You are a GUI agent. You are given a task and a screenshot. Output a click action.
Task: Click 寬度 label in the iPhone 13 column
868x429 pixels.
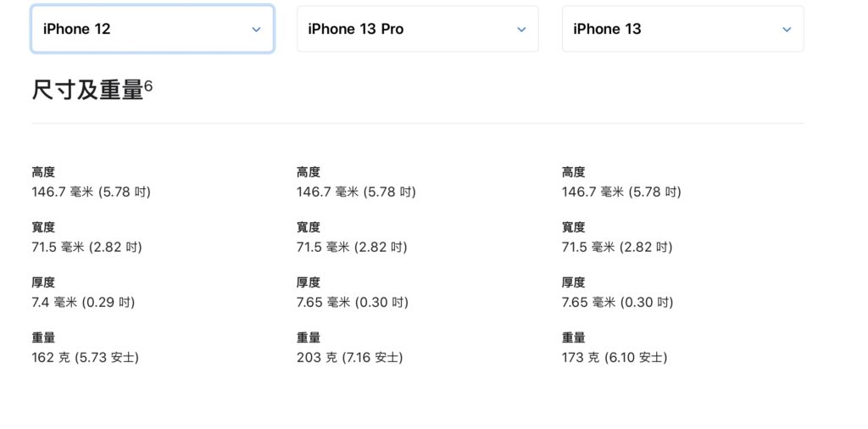tap(574, 227)
